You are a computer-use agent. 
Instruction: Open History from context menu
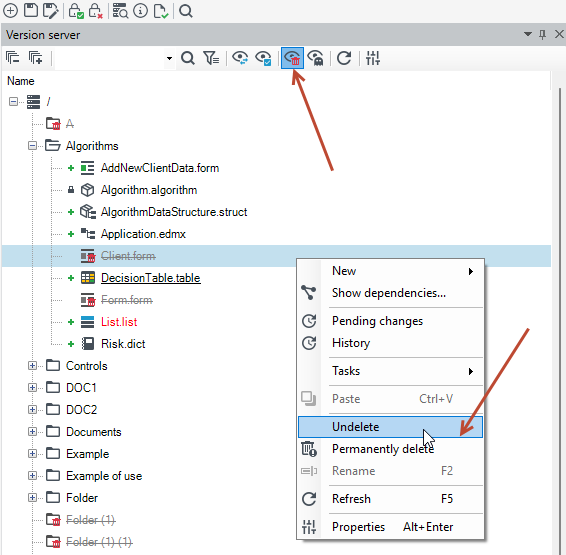(x=390, y=343)
